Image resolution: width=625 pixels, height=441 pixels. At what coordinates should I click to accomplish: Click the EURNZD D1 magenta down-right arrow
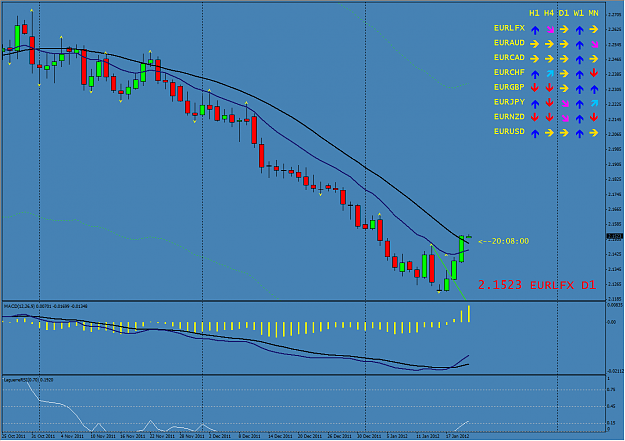click(x=564, y=118)
